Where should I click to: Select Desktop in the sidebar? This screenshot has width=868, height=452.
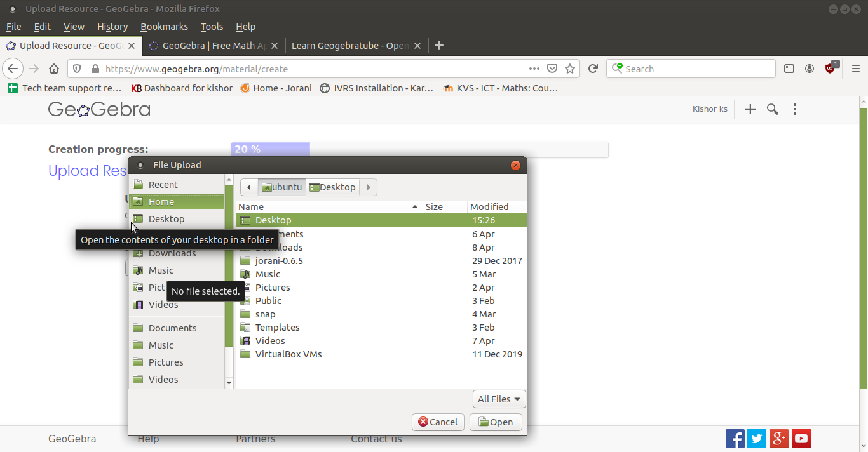point(177,219)
